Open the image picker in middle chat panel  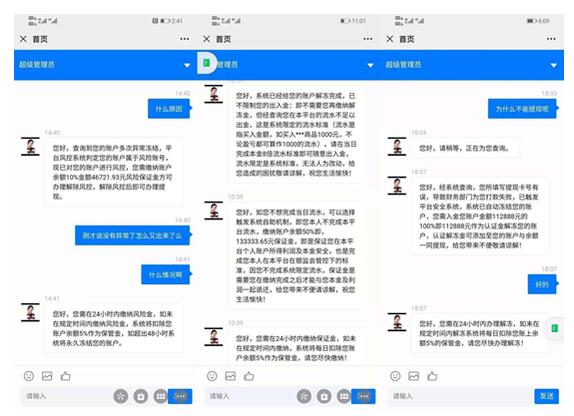pos(230,376)
